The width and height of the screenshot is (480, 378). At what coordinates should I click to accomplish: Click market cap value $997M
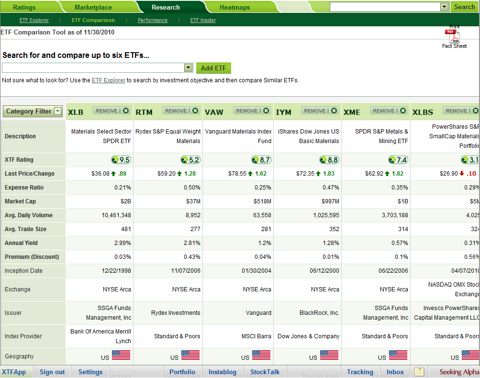pyautogui.click(x=330, y=201)
